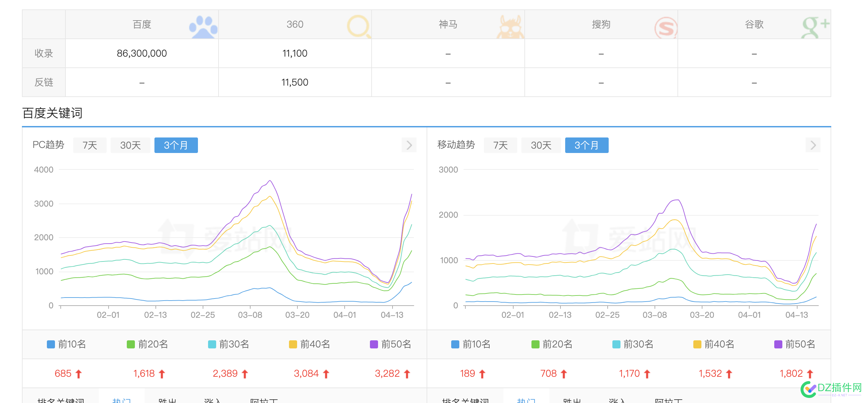
Task: Click the 谷歌 column header
Action: click(754, 24)
